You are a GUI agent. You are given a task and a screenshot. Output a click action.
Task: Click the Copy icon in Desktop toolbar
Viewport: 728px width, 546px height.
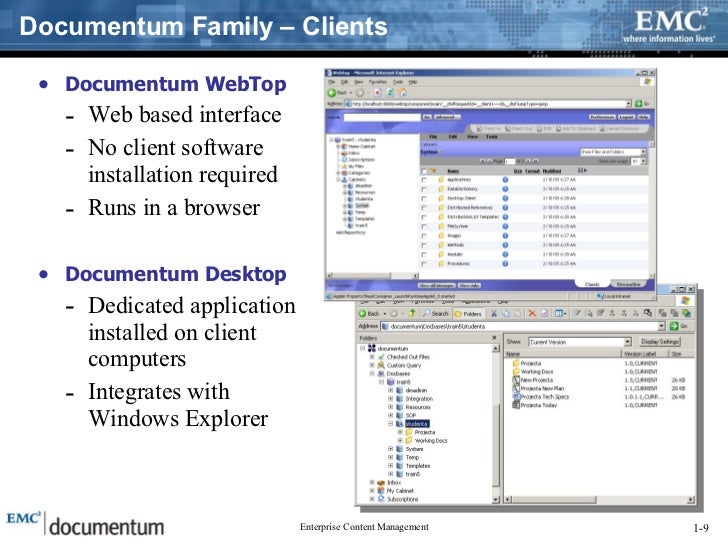pyautogui.click(x=506, y=314)
